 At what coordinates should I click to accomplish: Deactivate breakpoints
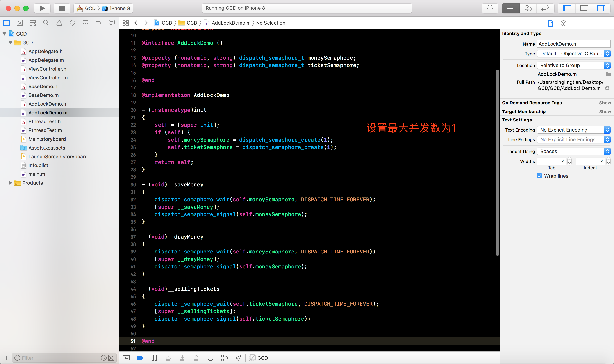click(x=140, y=358)
